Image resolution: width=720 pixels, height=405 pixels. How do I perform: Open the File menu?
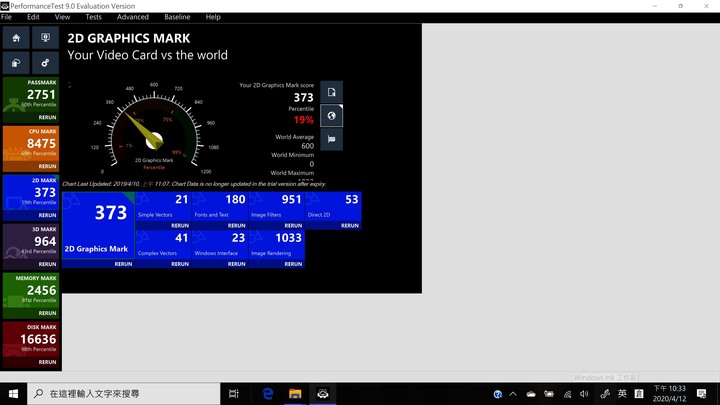(6, 17)
